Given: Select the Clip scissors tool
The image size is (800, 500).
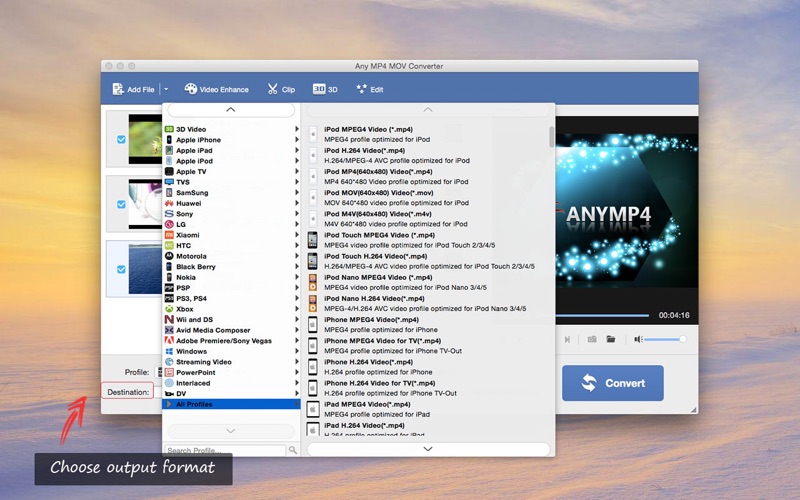Looking at the screenshot, I should pyautogui.click(x=274, y=89).
